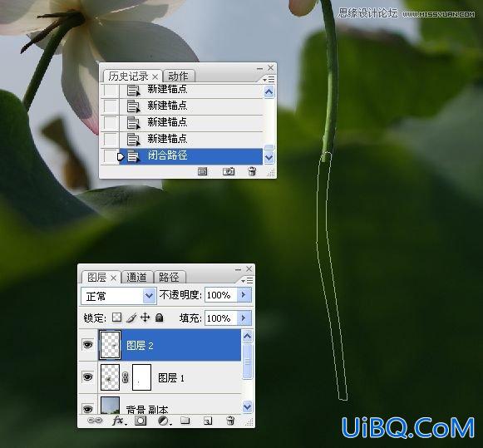The image size is (483, 448).
Task: Switch to the 通道 Channels tab
Action: tap(137, 278)
